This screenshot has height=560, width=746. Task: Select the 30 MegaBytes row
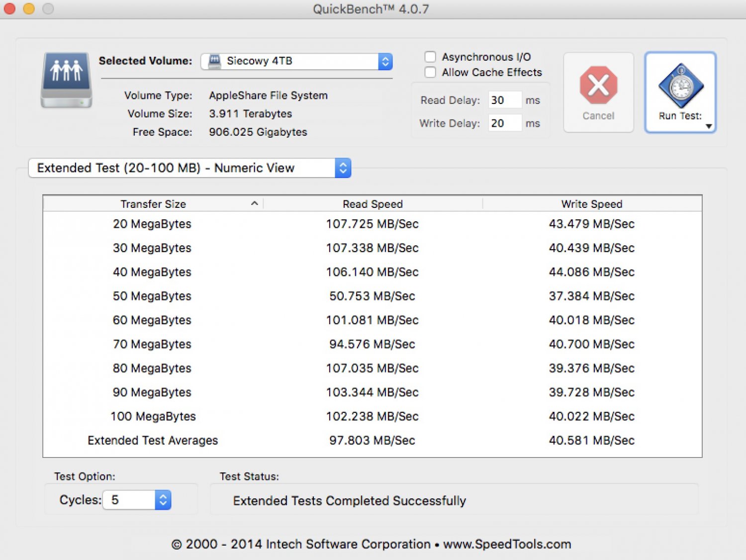[x=373, y=248]
